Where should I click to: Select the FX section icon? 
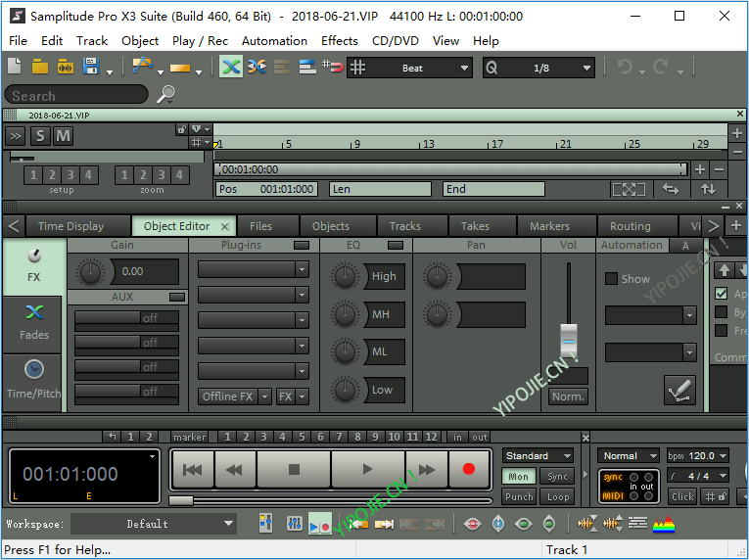pyautogui.click(x=33, y=265)
